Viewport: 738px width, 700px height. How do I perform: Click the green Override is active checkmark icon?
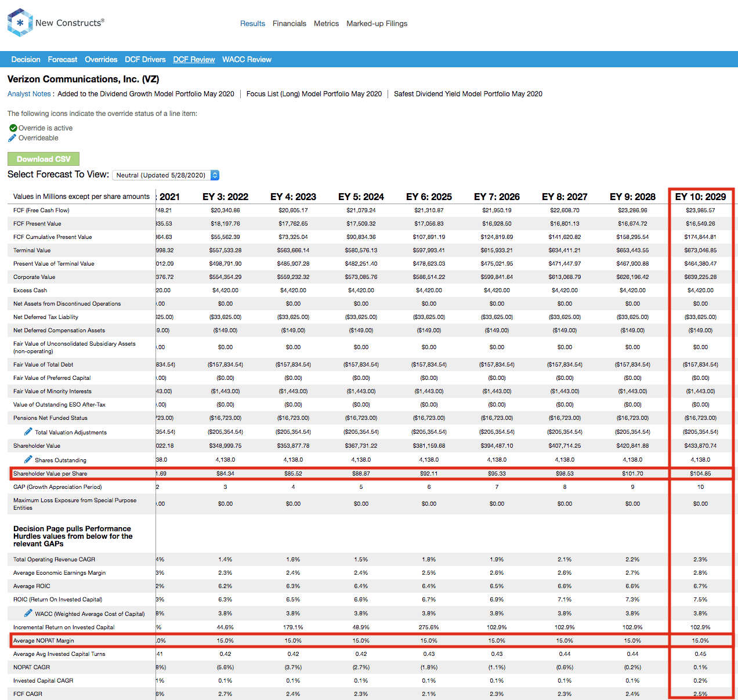point(13,128)
